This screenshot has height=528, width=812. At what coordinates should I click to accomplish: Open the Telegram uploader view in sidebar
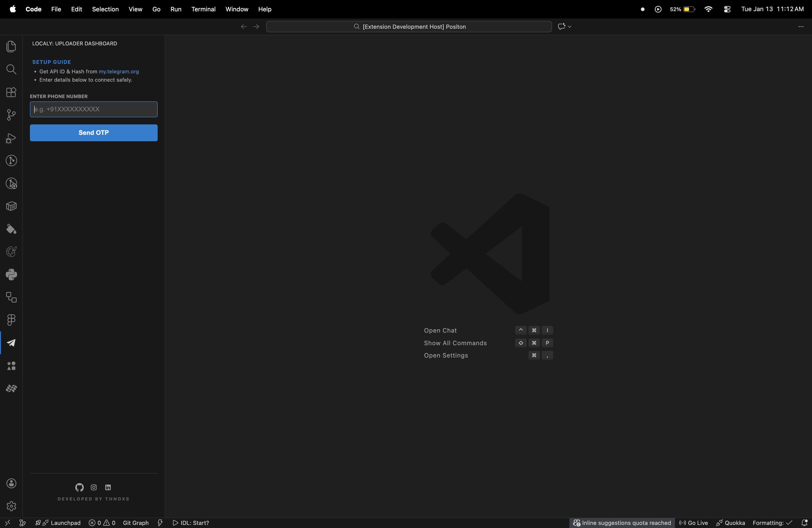click(11, 342)
